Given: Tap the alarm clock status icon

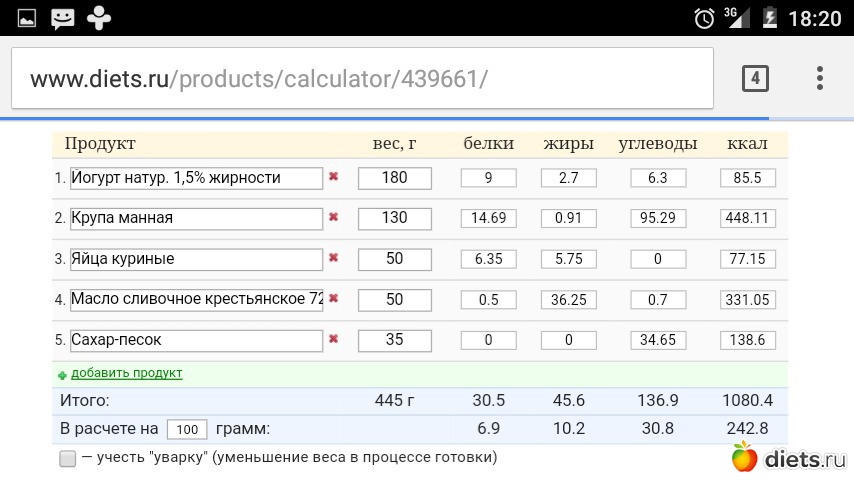Looking at the screenshot, I should (704, 17).
